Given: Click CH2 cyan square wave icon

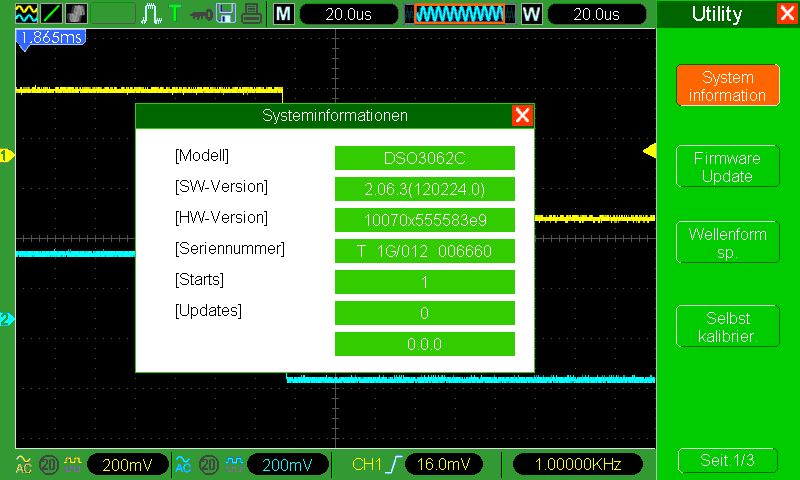Looking at the screenshot, I should click(x=235, y=464).
